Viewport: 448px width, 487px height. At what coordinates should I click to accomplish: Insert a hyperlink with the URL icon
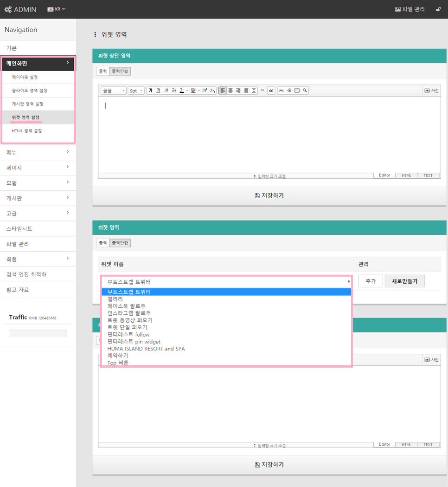tap(281, 91)
